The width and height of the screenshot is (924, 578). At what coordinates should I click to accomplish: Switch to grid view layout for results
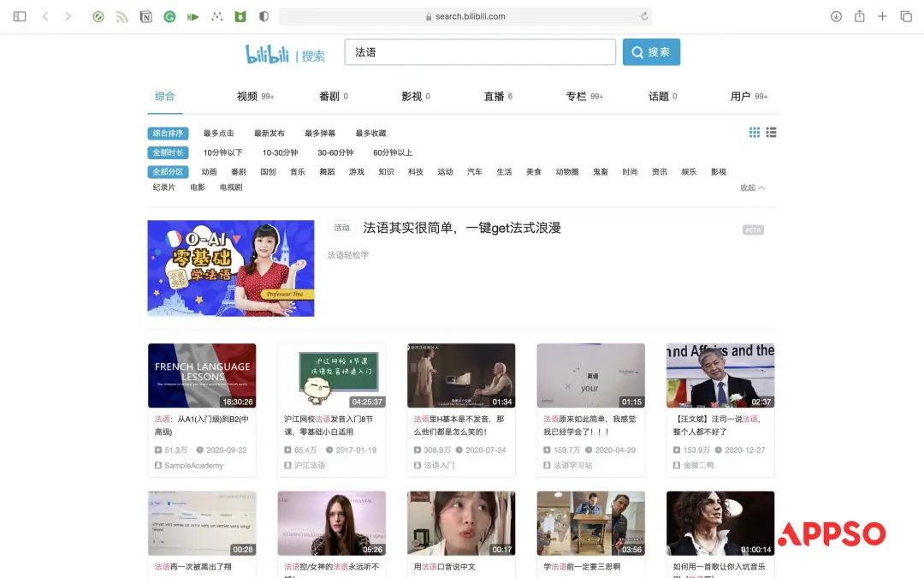[754, 132]
